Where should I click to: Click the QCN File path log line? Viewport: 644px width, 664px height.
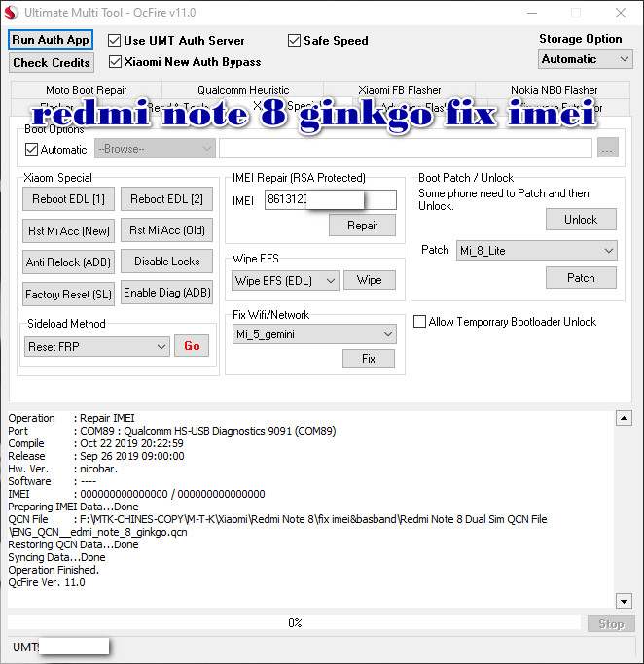[x=277, y=526]
